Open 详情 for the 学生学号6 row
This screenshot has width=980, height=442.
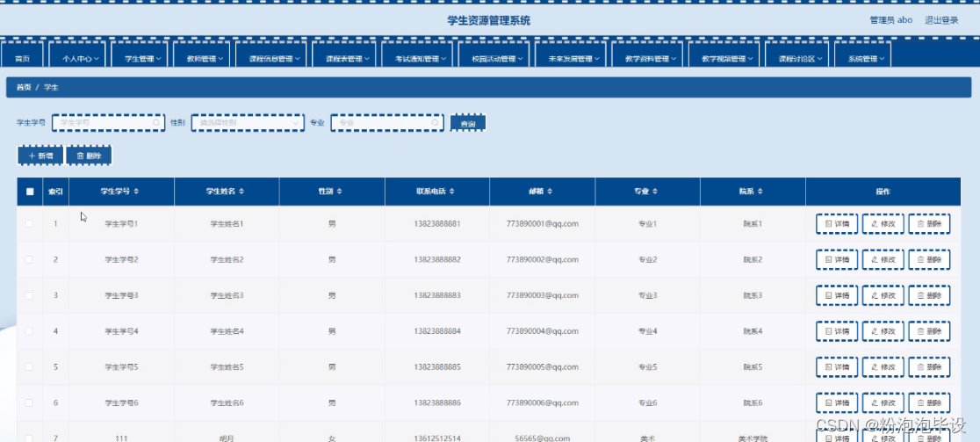[836, 402]
